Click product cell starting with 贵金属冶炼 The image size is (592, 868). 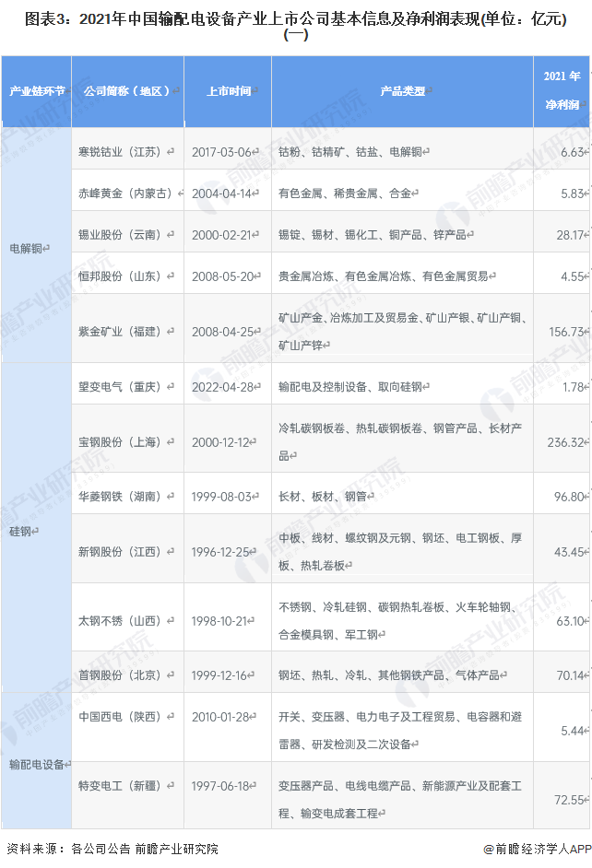403,274
